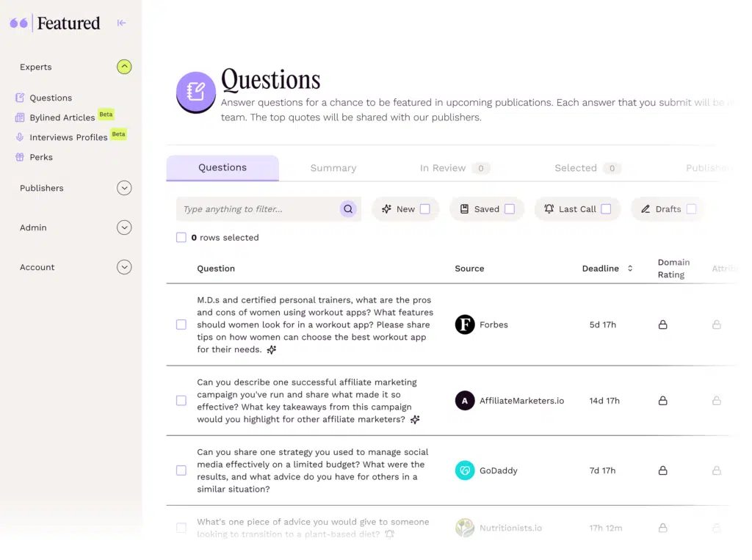Switch to the Summary tab
Screen dimensions: 752x560
tap(333, 168)
